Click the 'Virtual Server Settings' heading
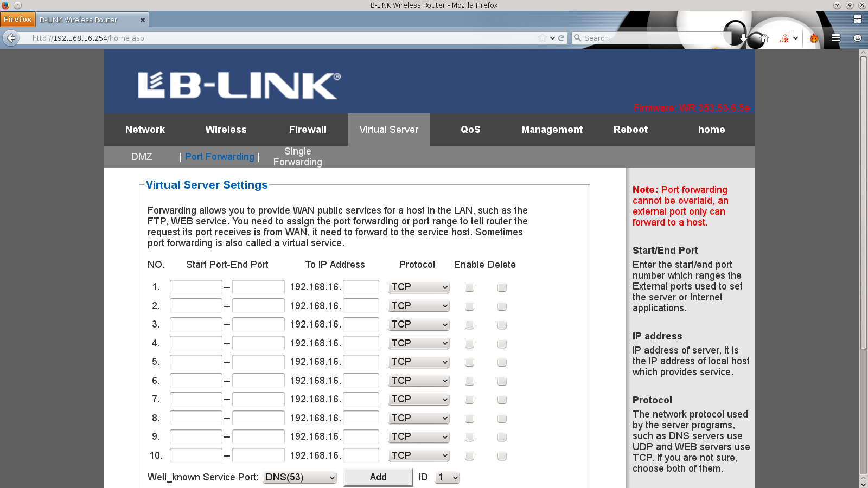The height and width of the screenshot is (488, 868). click(x=207, y=185)
